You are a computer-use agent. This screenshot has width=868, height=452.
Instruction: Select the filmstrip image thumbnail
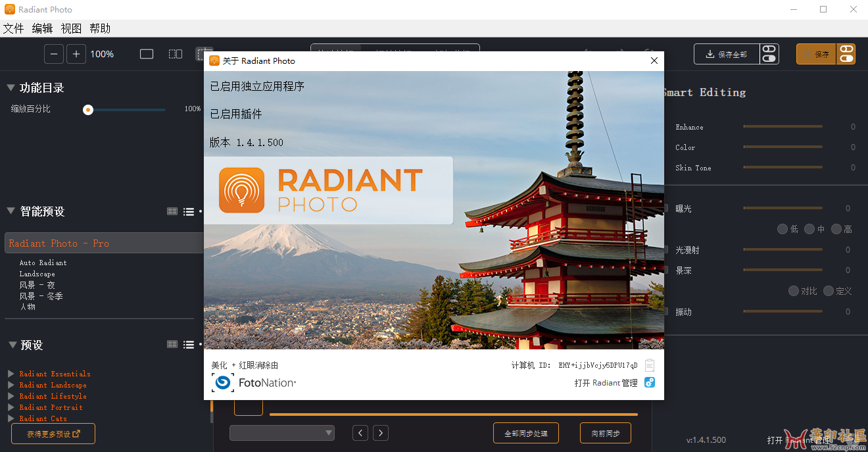(x=249, y=407)
